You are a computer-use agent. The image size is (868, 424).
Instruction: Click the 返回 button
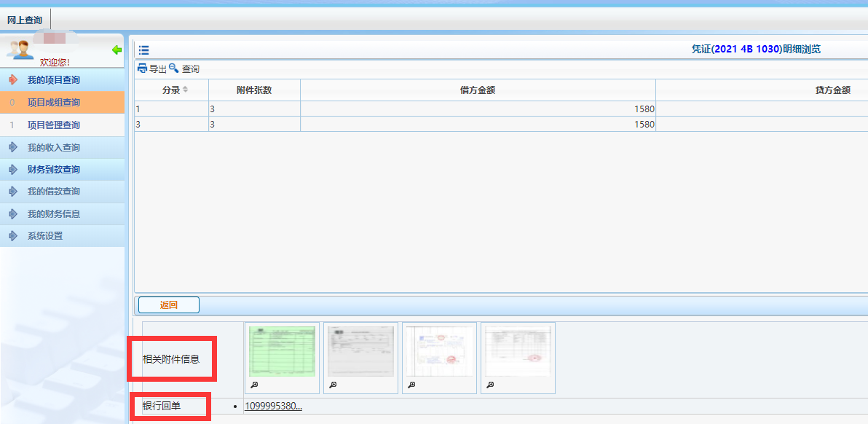(x=168, y=305)
